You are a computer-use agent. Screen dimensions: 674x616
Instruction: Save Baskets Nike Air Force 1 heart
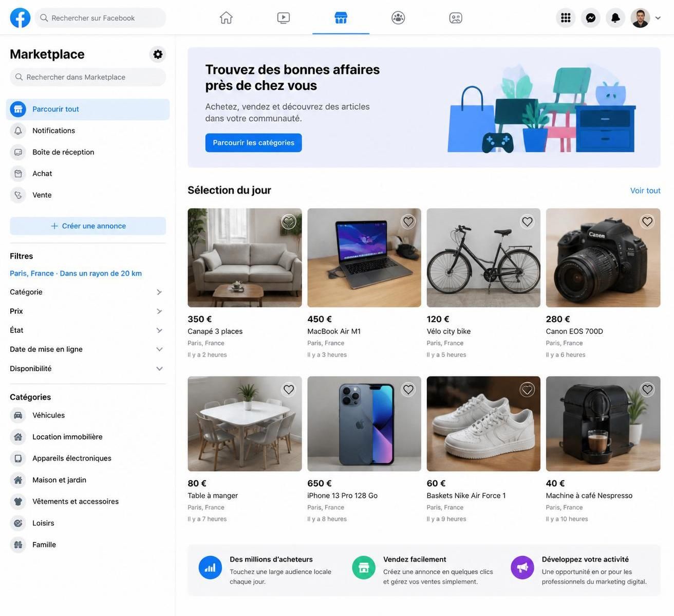[528, 389]
